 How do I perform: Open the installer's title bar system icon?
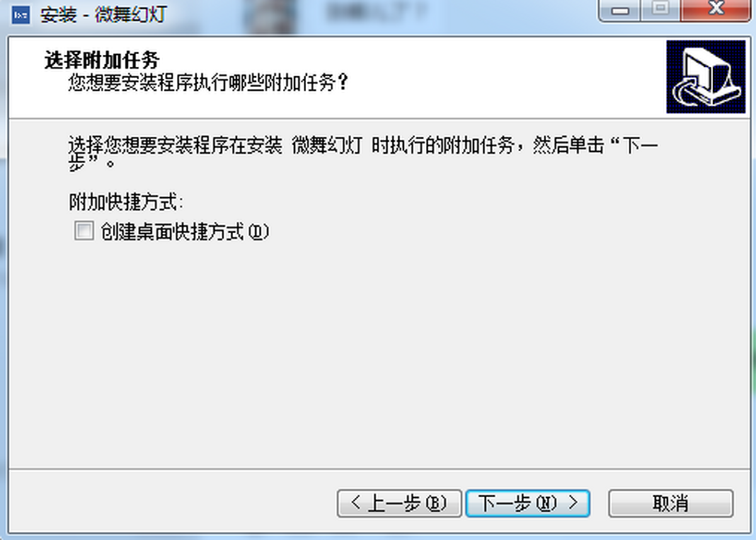point(21,15)
